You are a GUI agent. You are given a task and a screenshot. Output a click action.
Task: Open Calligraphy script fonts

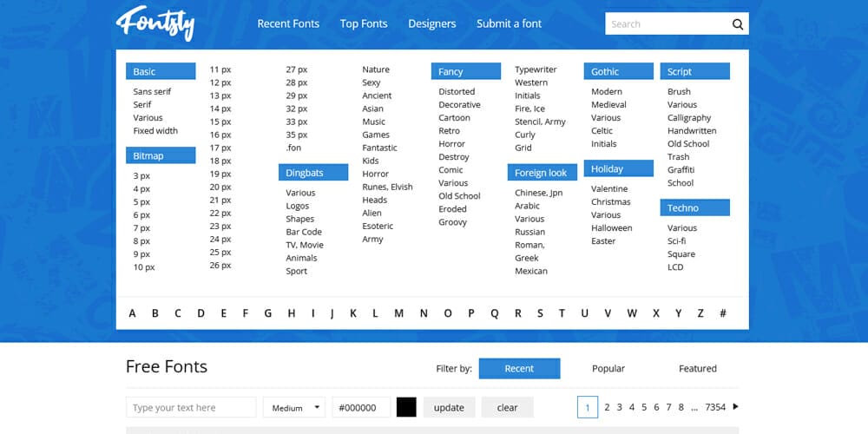[689, 117]
